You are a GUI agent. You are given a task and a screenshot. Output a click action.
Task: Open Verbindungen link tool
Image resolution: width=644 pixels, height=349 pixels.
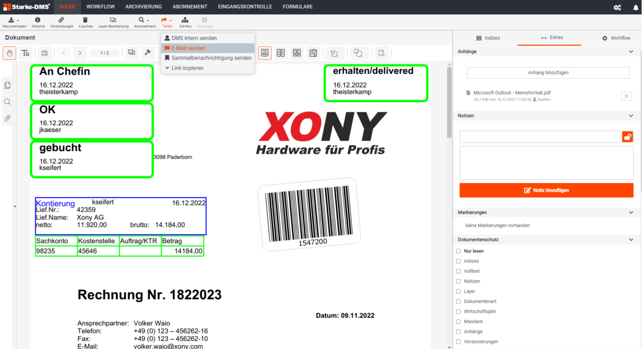pos(62,22)
